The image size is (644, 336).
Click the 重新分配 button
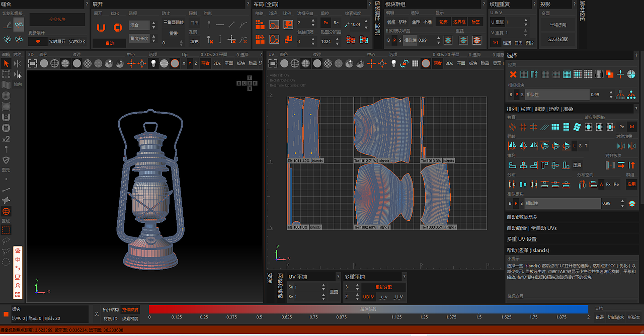pos(383,287)
